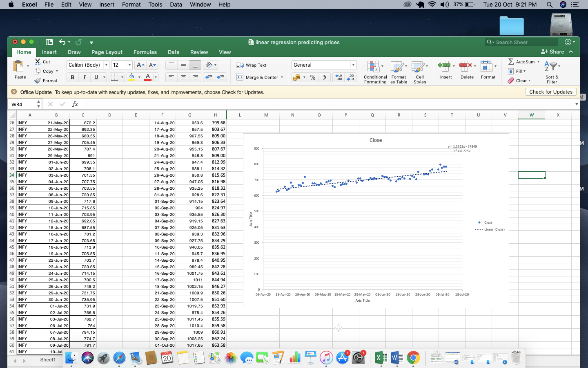Click the Increase Indent icon
The height and width of the screenshot is (368, 588).
pyautogui.click(x=221, y=77)
